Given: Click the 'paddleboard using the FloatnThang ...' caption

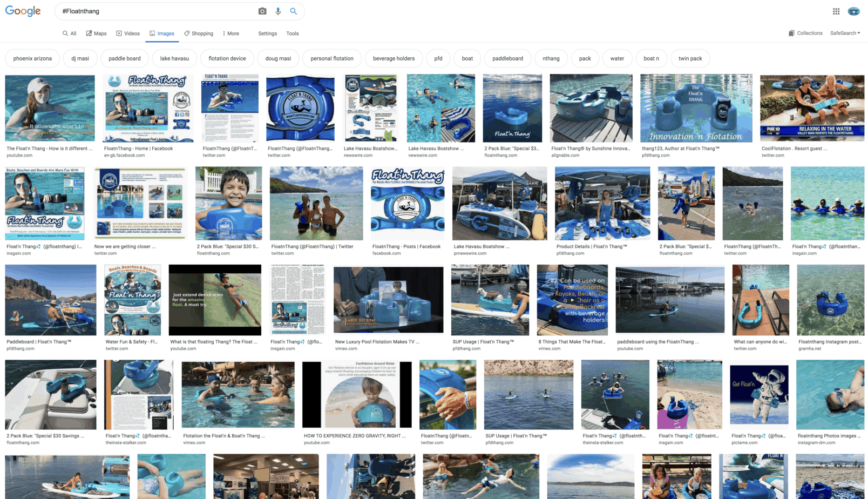Looking at the screenshot, I should coord(657,342).
